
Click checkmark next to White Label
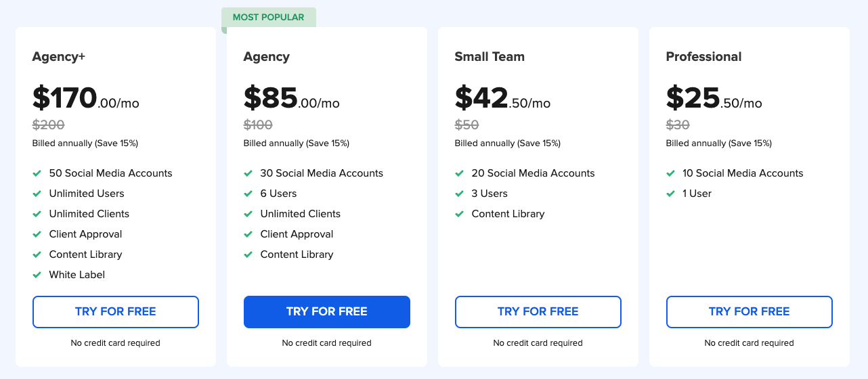37,275
